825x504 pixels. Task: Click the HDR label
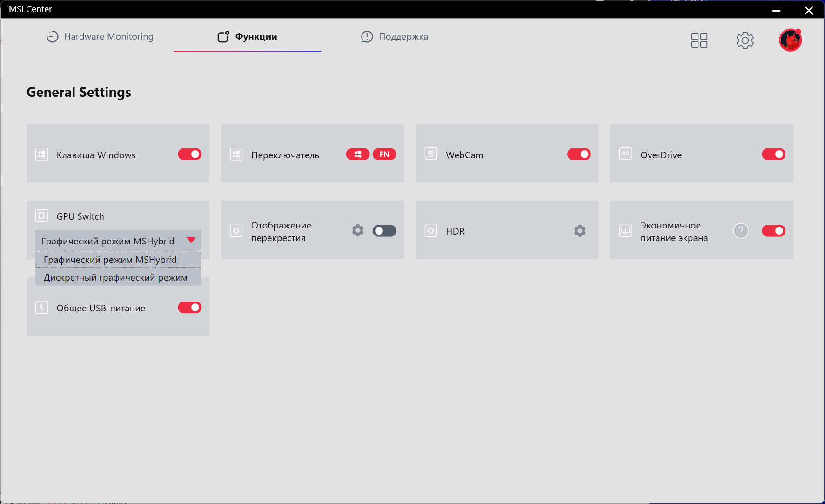pos(455,231)
